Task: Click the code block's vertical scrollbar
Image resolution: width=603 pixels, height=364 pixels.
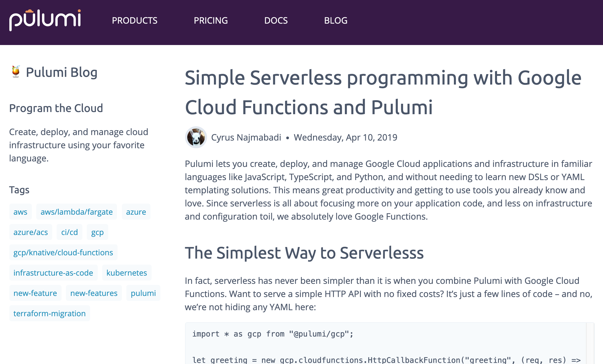Action: [590, 343]
